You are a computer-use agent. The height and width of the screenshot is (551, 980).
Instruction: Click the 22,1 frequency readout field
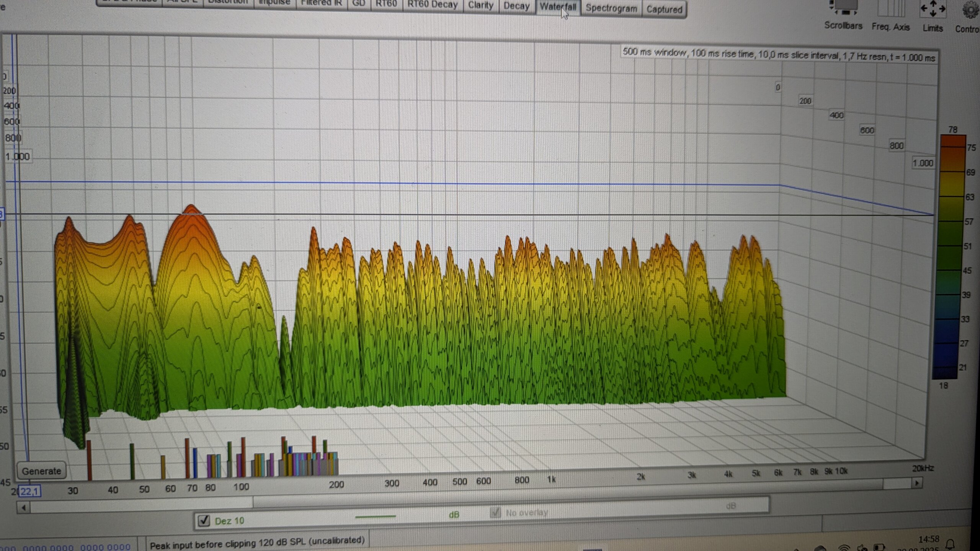(30, 491)
